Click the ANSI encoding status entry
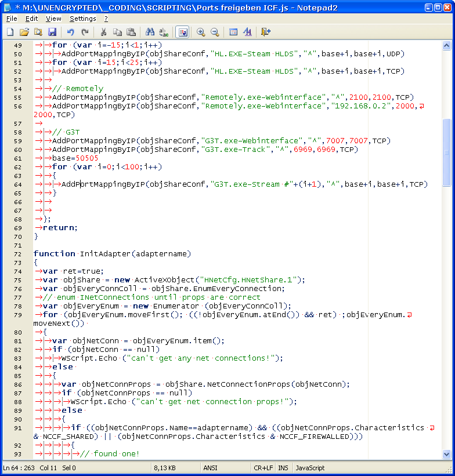 (x=210, y=468)
